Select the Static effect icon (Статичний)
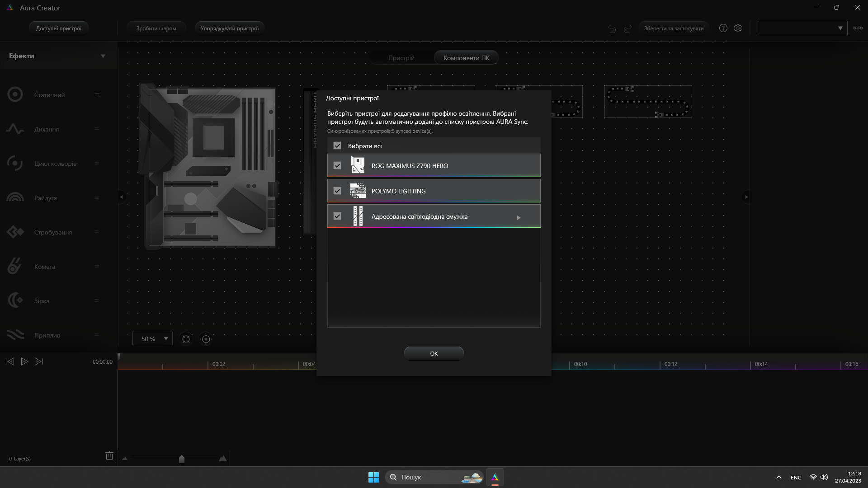 [15, 94]
